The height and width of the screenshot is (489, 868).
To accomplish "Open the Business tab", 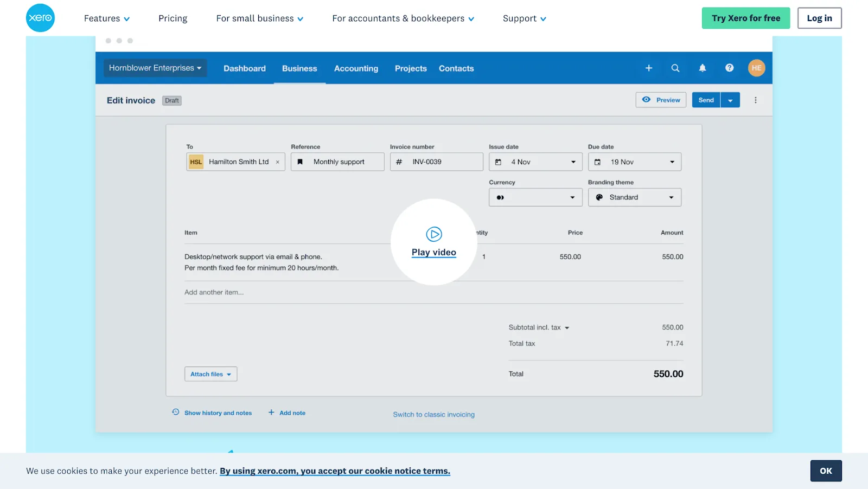I will coord(299,68).
